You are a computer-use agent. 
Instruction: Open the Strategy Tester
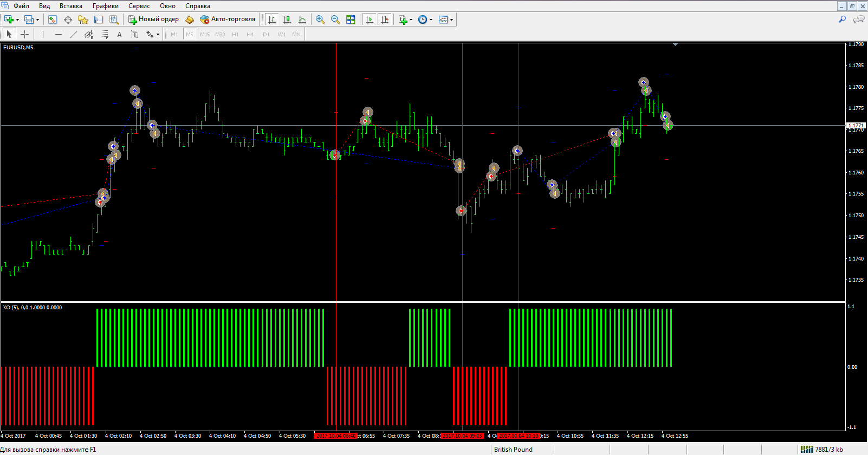114,19
